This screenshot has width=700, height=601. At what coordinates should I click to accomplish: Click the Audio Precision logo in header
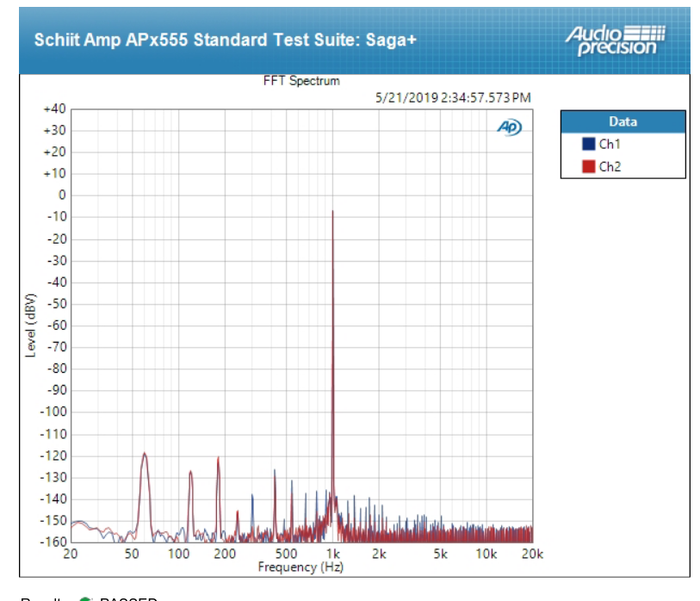615,40
